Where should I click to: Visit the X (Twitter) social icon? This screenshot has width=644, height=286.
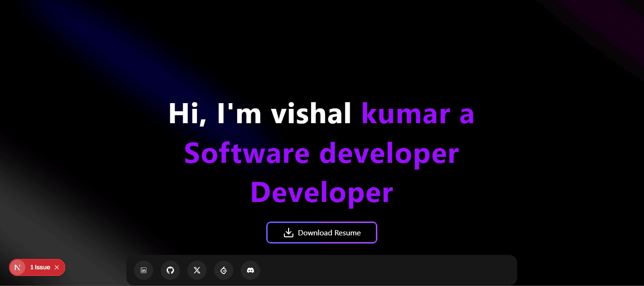pos(197,270)
